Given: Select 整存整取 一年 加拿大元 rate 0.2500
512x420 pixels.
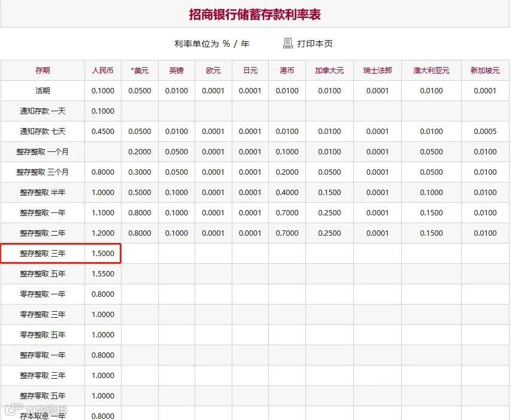Looking at the screenshot, I should coord(329,213).
